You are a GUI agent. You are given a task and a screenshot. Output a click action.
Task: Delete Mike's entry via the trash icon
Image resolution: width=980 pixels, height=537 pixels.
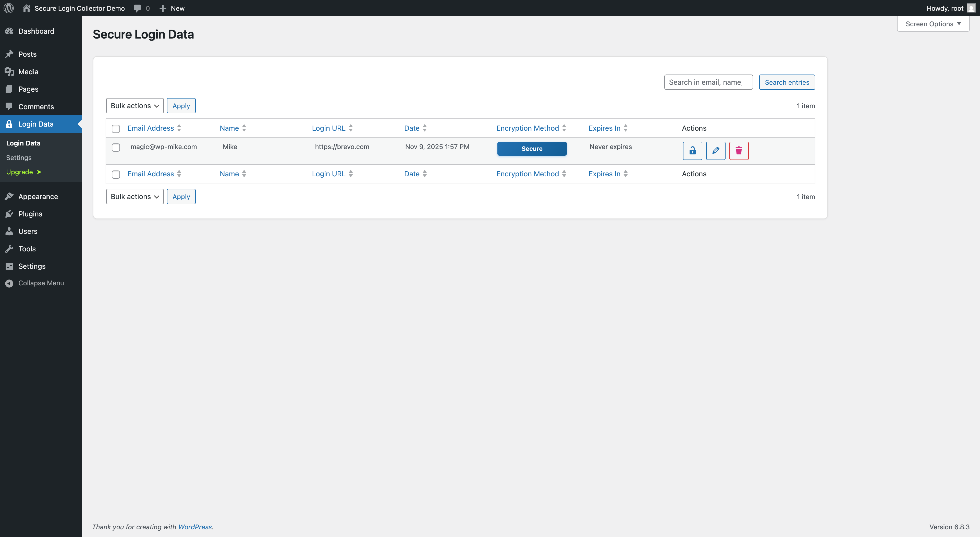coord(739,151)
